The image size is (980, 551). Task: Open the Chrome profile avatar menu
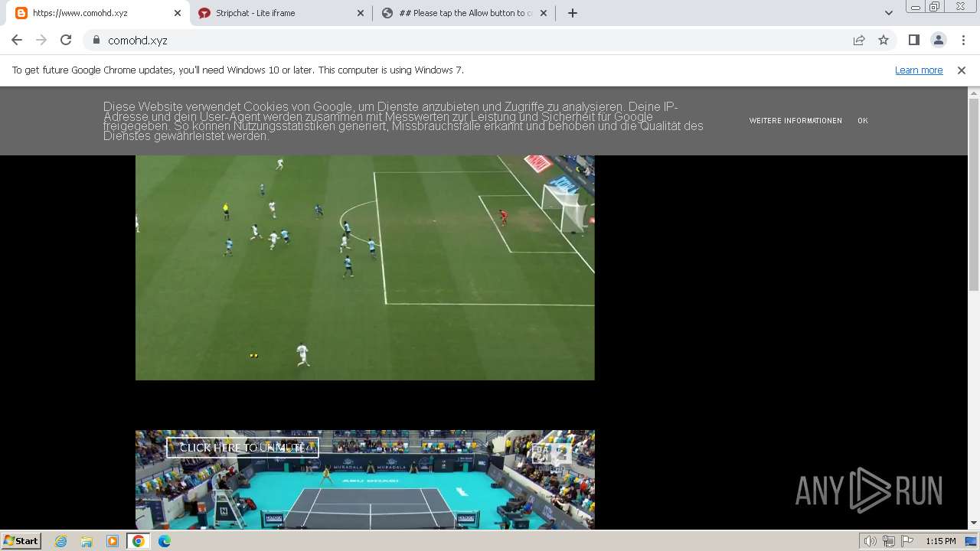938,40
